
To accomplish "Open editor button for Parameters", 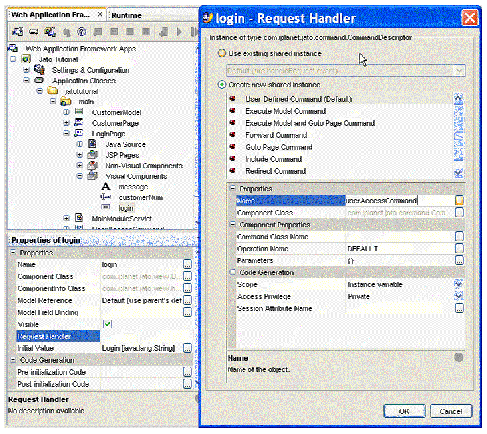I will tap(459, 260).
